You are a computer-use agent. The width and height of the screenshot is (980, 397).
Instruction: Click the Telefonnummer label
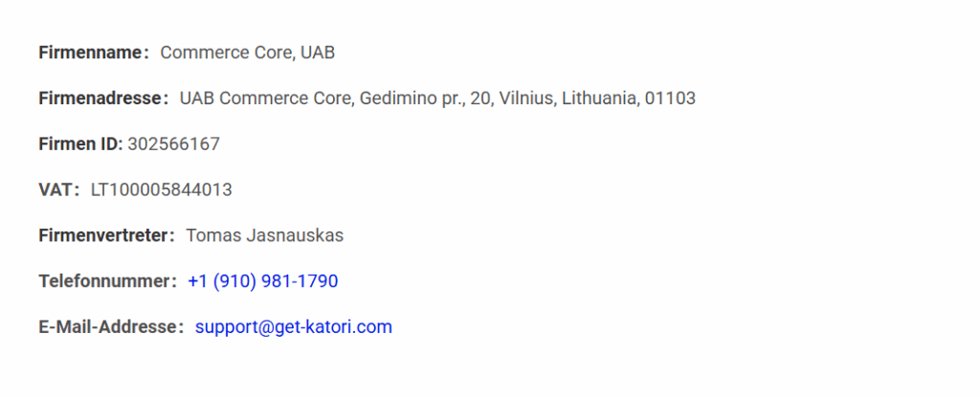[105, 281]
